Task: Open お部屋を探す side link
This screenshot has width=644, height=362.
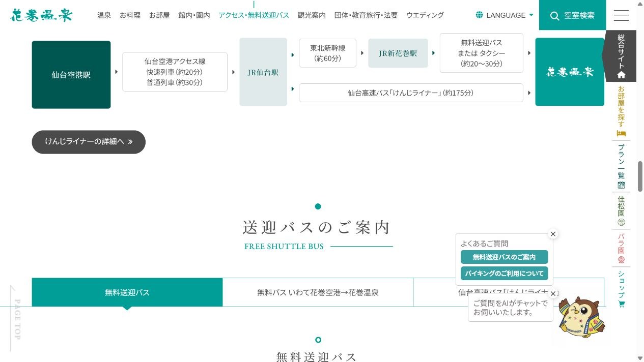Action: pos(621,111)
